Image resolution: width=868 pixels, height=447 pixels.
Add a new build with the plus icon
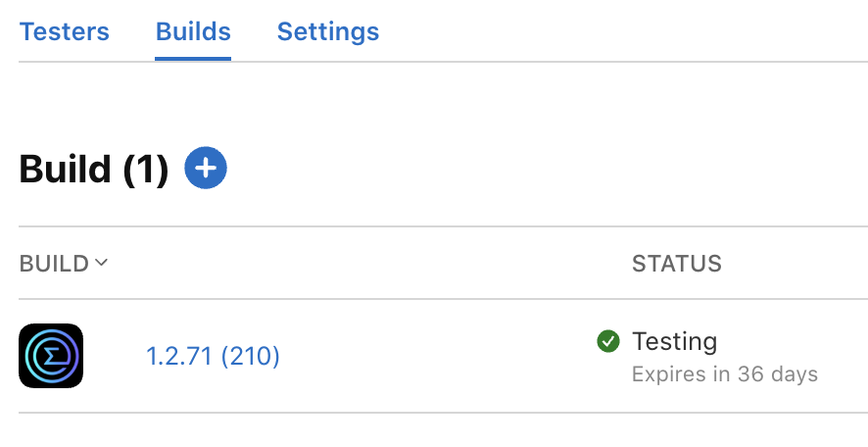tap(206, 168)
